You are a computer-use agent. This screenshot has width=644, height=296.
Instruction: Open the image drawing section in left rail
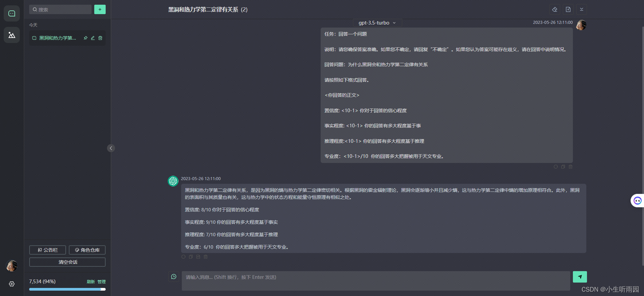click(12, 35)
